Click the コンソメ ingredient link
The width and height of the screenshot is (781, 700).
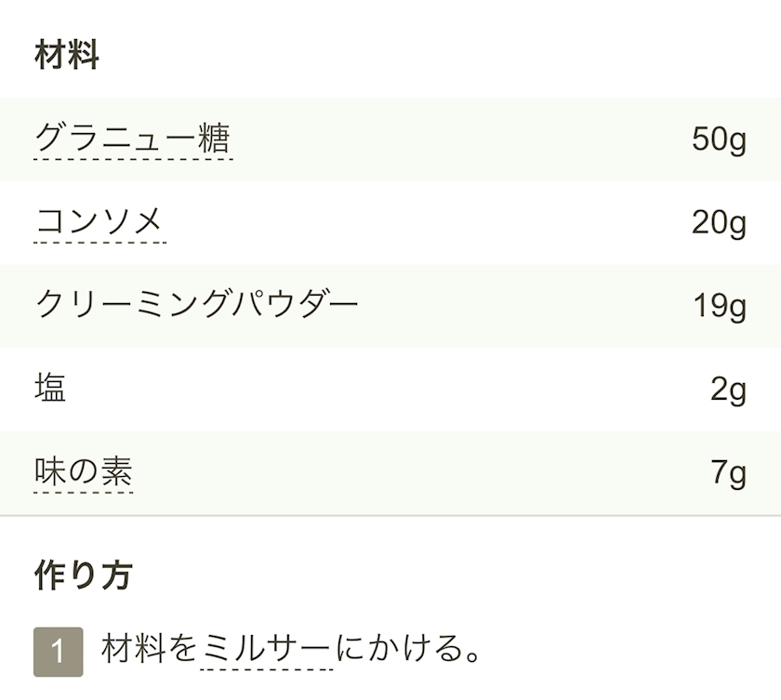point(99,222)
